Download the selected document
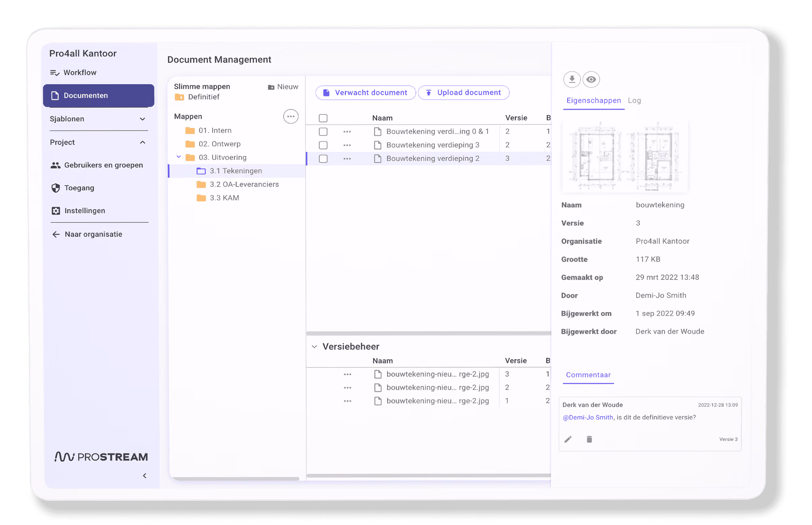This screenshot has height=525, width=812. pos(572,79)
